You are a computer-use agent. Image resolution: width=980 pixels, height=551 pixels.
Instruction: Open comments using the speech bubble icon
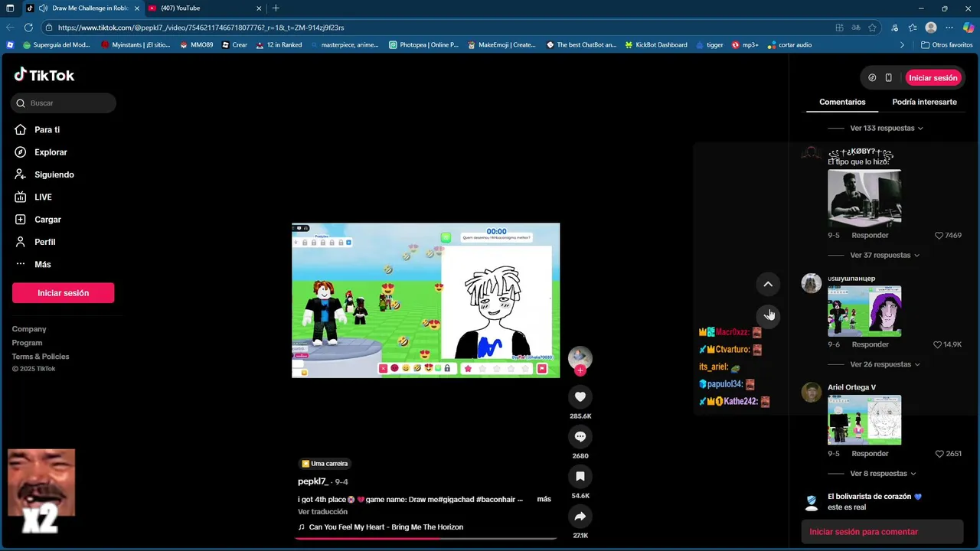tap(580, 436)
